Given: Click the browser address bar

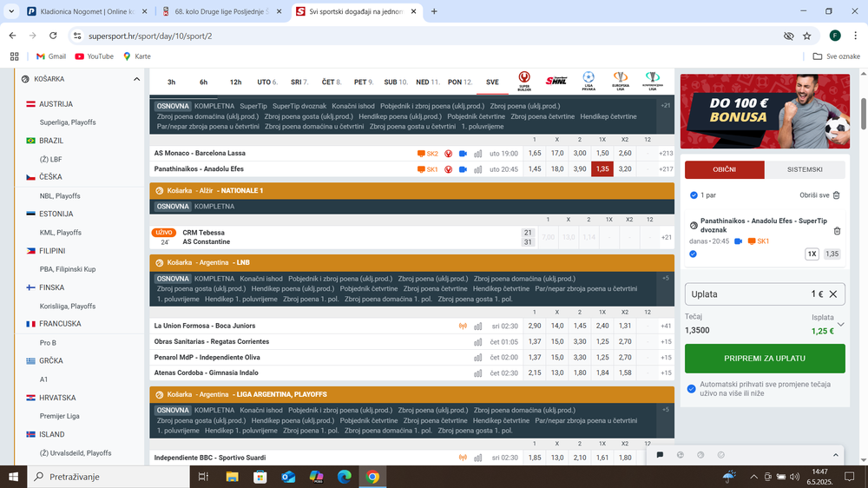Looking at the screenshot, I should pyautogui.click(x=431, y=36).
